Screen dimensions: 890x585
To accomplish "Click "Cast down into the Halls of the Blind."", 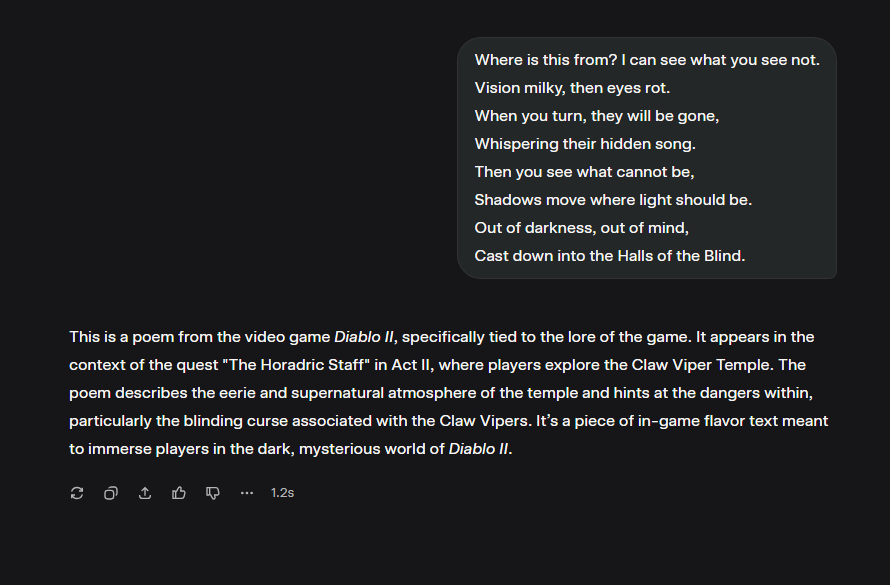I will (610, 256).
